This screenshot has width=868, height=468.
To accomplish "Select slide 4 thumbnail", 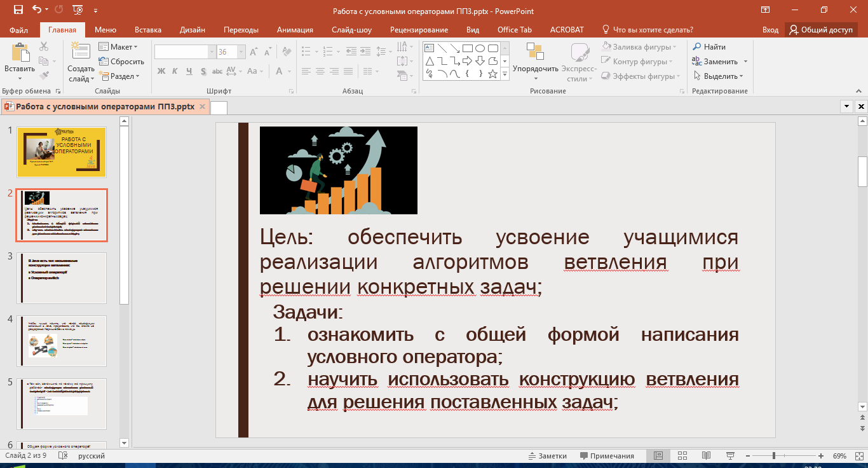I will (x=62, y=341).
